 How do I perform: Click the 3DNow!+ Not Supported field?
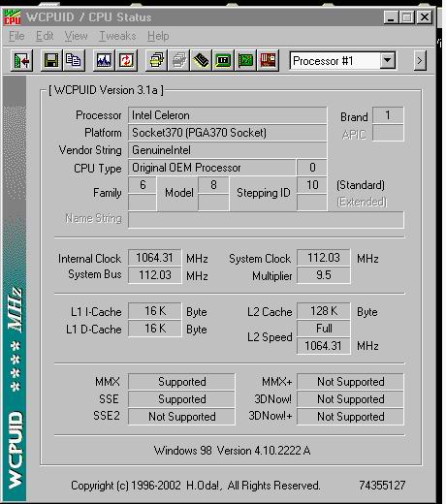pyautogui.click(x=350, y=417)
